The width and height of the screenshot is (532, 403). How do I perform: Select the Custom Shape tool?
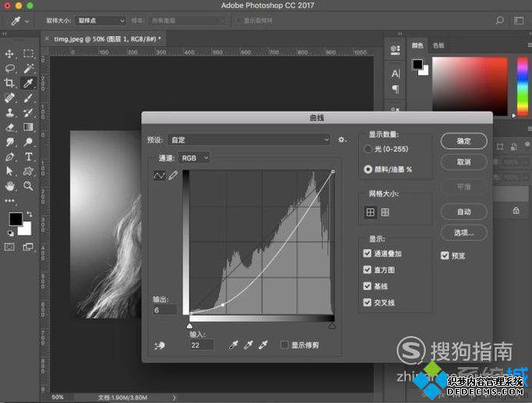[29, 171]
